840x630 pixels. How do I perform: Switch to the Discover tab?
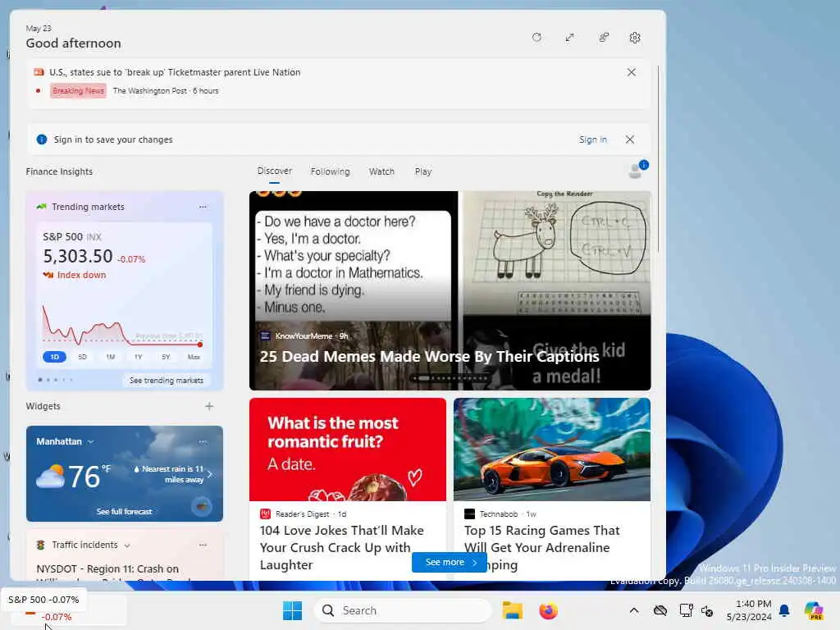click(x=274, y=171)
